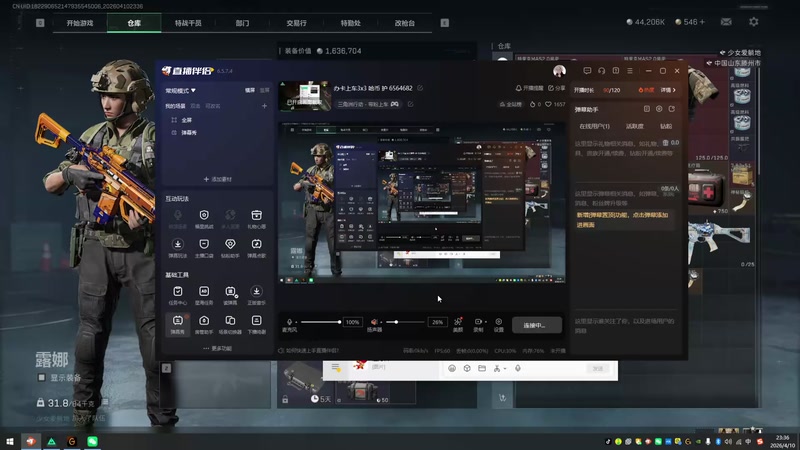Screen dimensions: 800x450
Task: Click 添加素材 to add source
Action: point(217,179)
